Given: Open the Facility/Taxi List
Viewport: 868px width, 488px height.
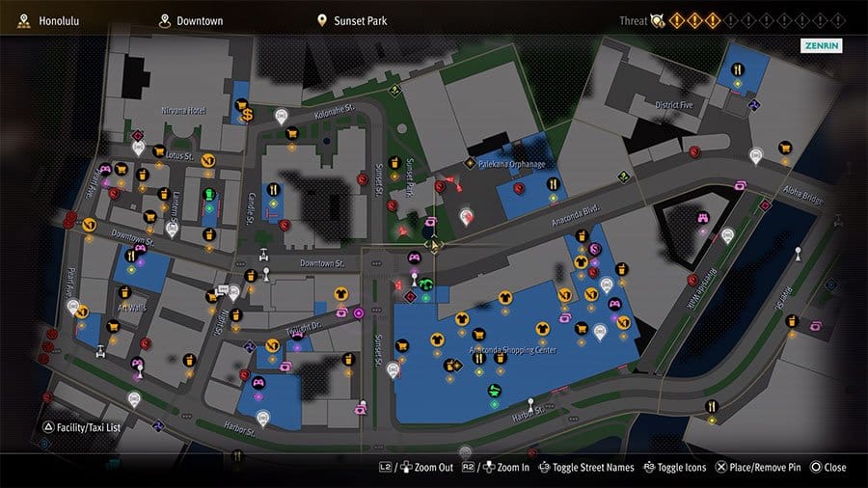Looking at the screenshot, I should click(81, 427).
